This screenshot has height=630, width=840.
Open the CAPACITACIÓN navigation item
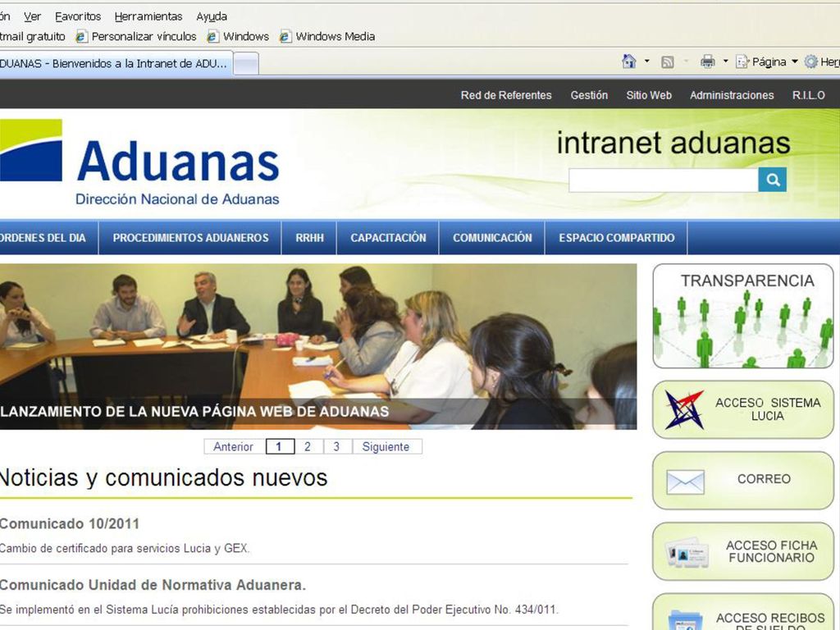[388, 237]
